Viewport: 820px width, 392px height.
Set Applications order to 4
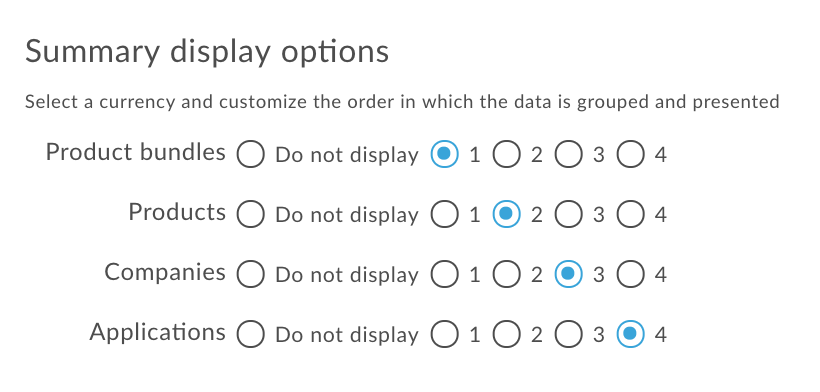pos(630,334)
